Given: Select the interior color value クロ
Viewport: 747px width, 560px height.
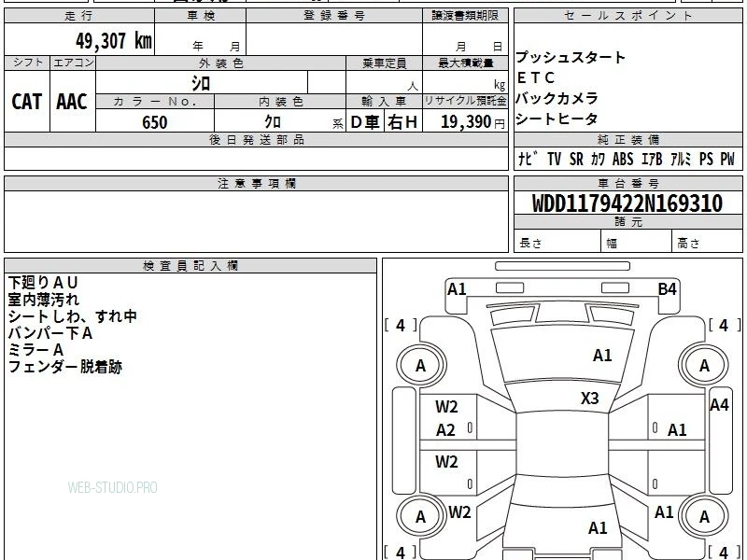Looking at the screenshot, I should [x=273, y=122].
